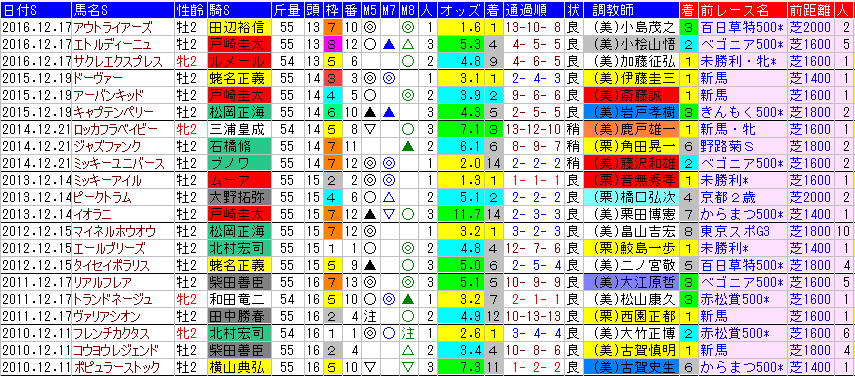Viewport: 855px width, 376px height.
Task: Click passing order 13-12-10
Action: 533,130
